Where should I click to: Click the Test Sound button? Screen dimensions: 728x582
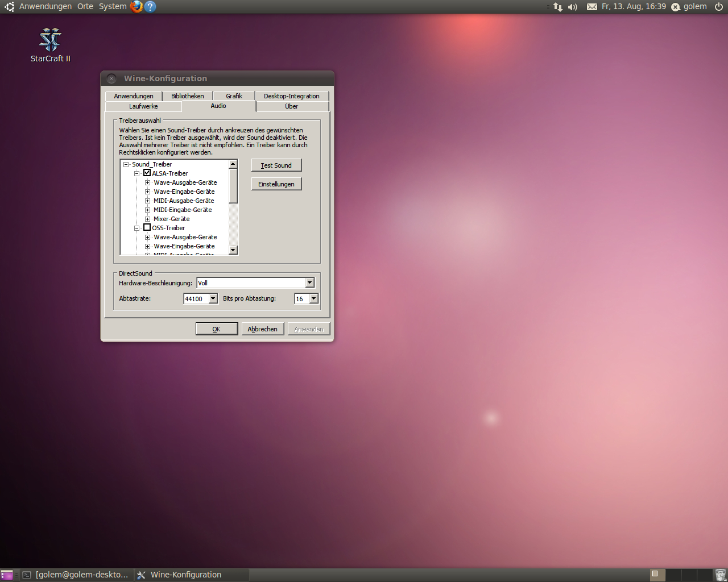pos(276,165)
